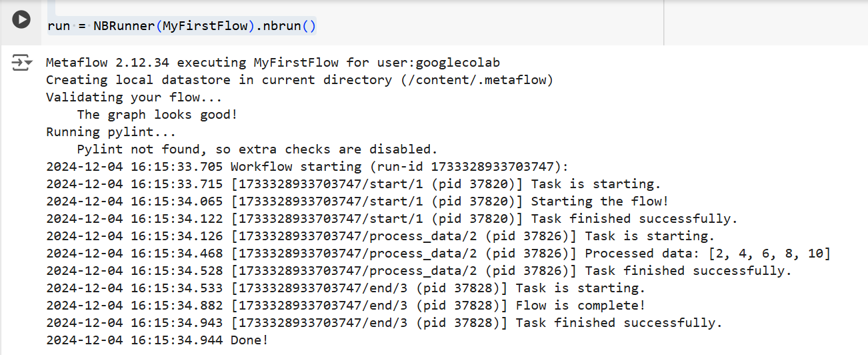Click the 'Creating local datastore' output line
Screen dimensions: 868x355
(x=299, y=80)
